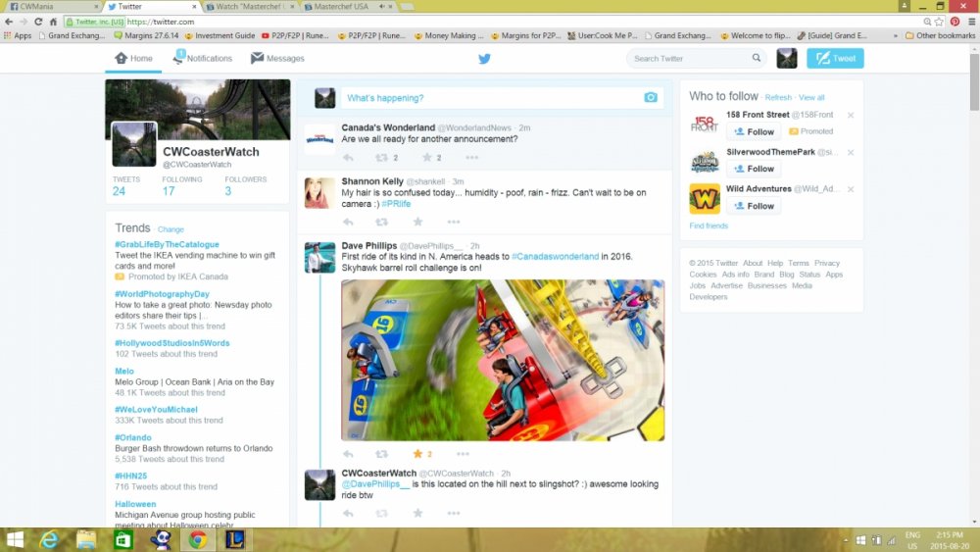Click Search Twitter input field

pos(690,58)
